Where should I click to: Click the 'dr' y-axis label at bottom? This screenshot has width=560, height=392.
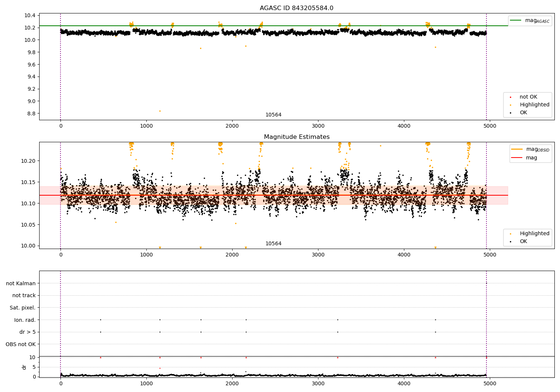click(24, 367)
